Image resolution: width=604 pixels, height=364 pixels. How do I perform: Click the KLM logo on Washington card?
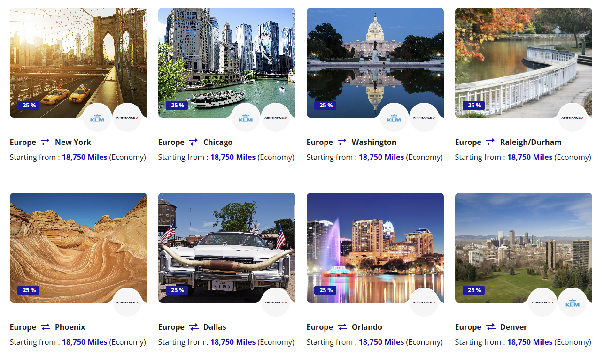(x=394, y=118)
